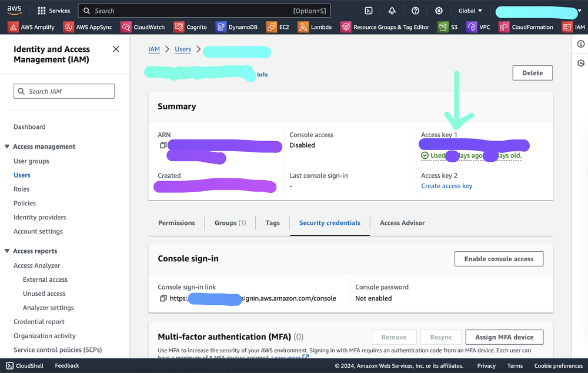Screen dimensions: 588x373
Task: Close the IAM navigation panel
Action: coord(116,49)
